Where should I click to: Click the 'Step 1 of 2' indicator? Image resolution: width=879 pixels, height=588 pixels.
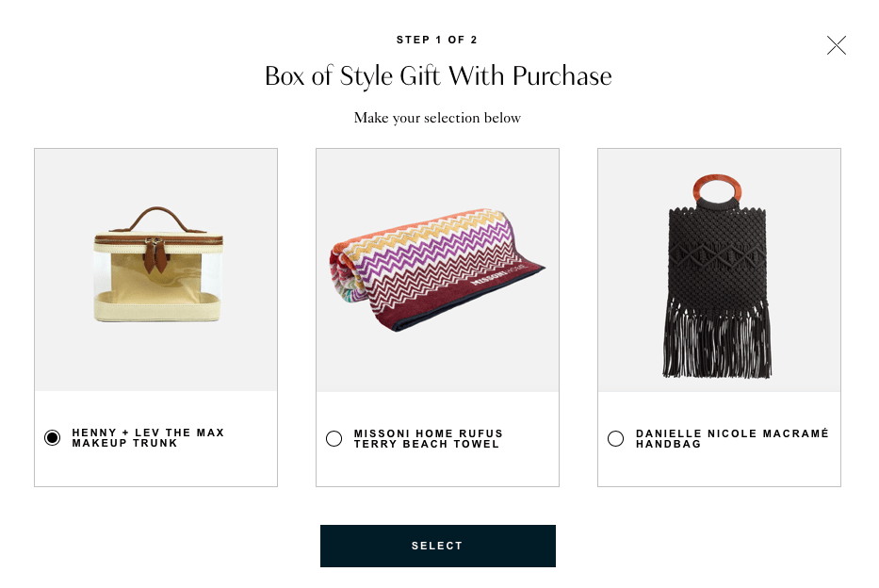click(437, 40)
